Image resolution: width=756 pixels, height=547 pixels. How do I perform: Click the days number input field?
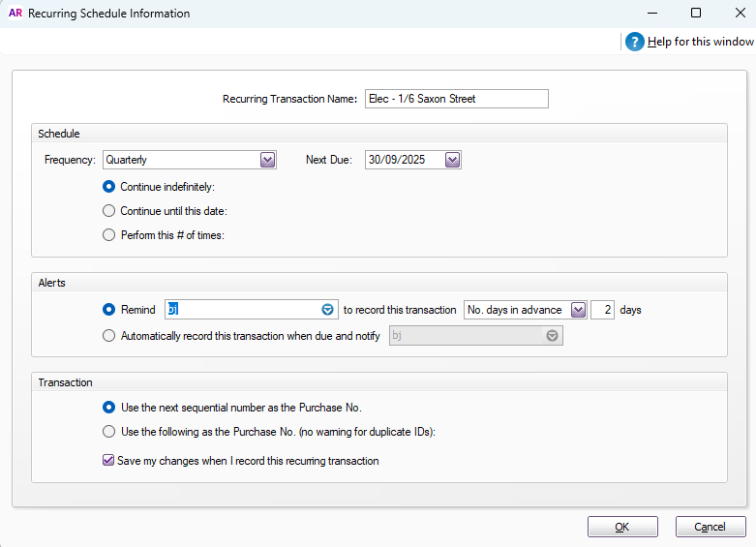point(602,310)
